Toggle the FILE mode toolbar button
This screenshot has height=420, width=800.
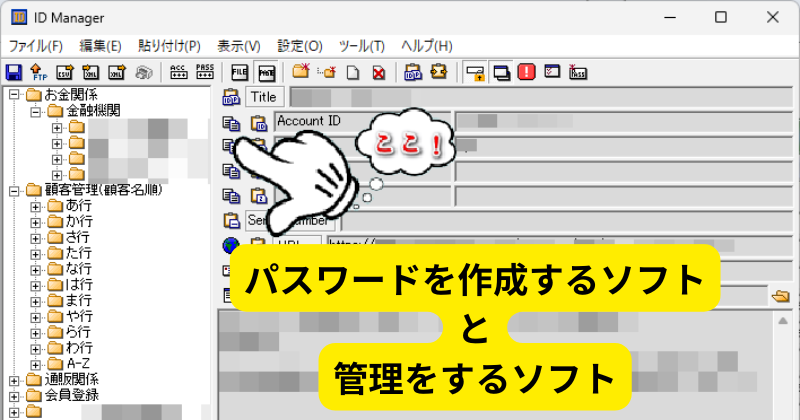coord(239,72)
